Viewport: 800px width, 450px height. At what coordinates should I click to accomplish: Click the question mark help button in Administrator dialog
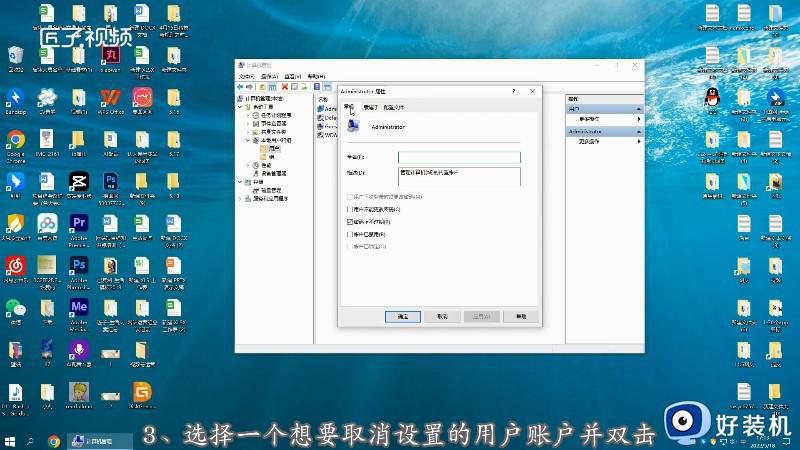tap(514, 91)
